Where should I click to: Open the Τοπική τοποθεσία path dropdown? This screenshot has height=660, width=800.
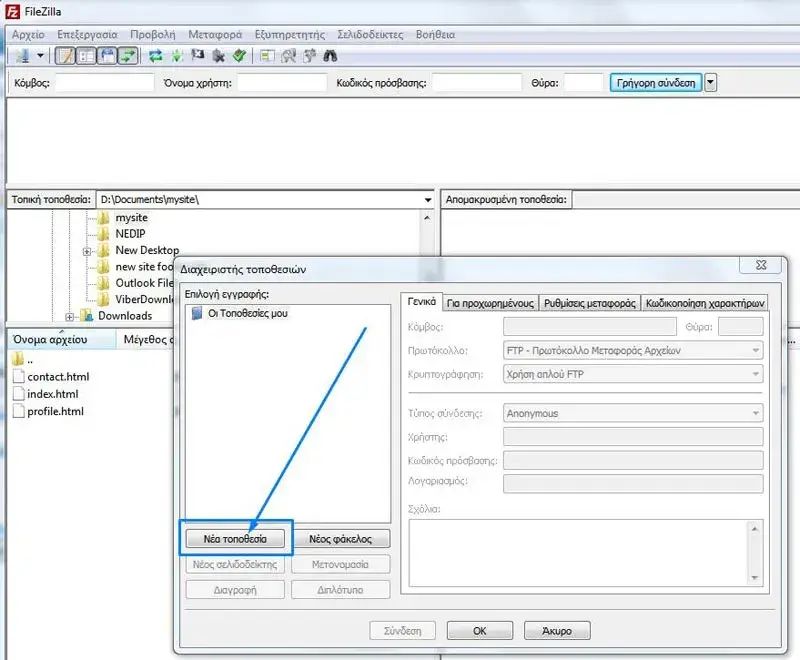(x=428, y=200)
